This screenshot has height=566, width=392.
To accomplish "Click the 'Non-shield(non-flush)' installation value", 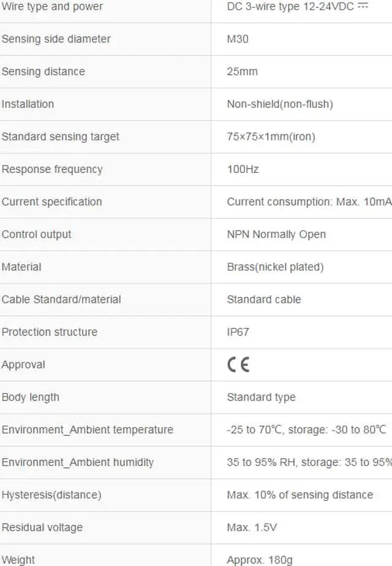I will click(280, 104).
